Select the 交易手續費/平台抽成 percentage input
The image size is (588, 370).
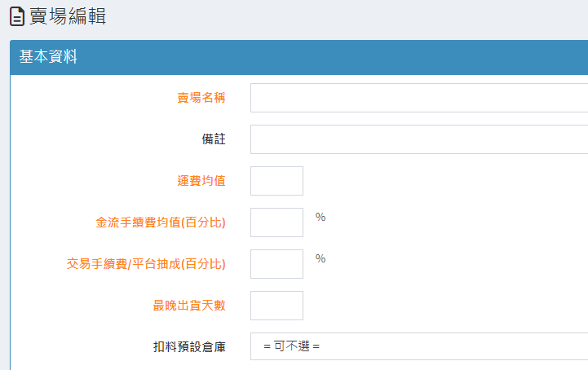pos(276,264)
